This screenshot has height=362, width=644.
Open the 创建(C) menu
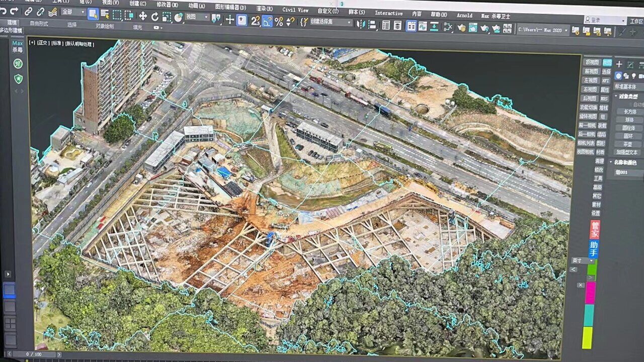pyautogui.click(x=138, y=4)
